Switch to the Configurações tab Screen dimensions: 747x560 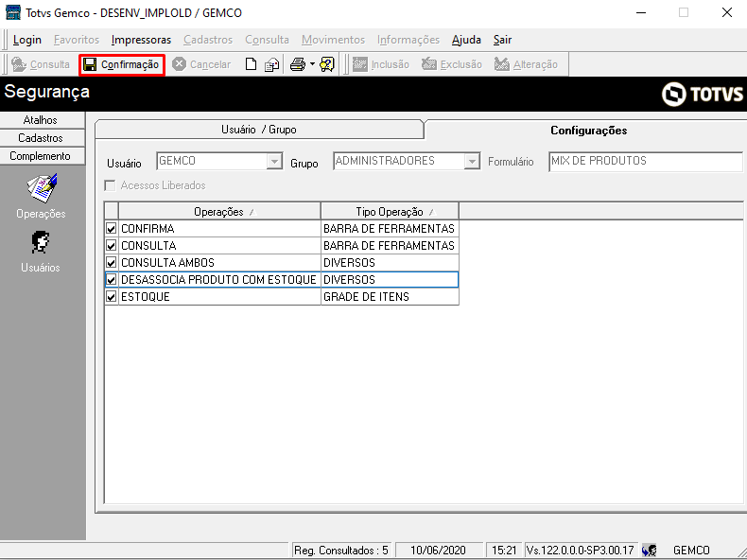click(589, 131)
